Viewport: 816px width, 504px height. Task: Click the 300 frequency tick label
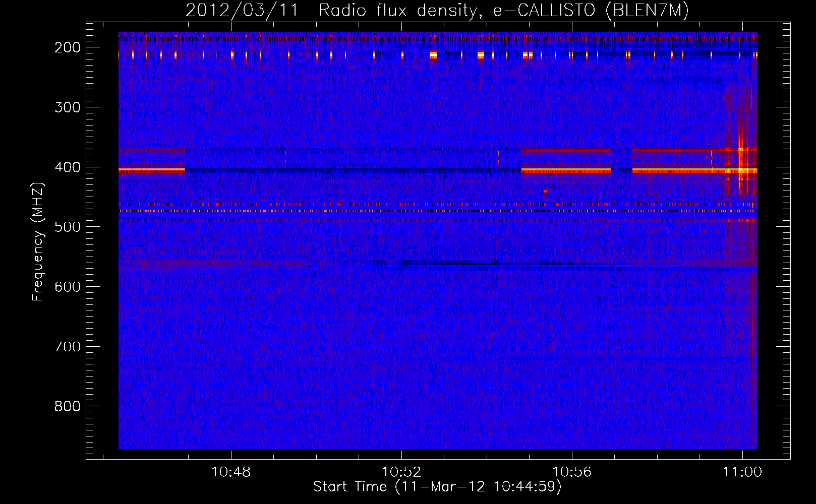click(x=68, y=107)
